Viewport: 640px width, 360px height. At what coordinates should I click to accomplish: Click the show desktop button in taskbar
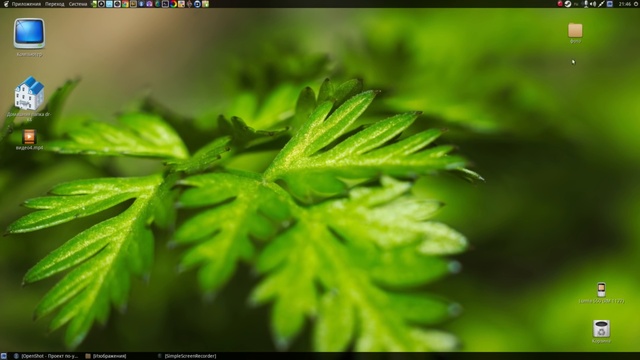[x=4, y=356]
